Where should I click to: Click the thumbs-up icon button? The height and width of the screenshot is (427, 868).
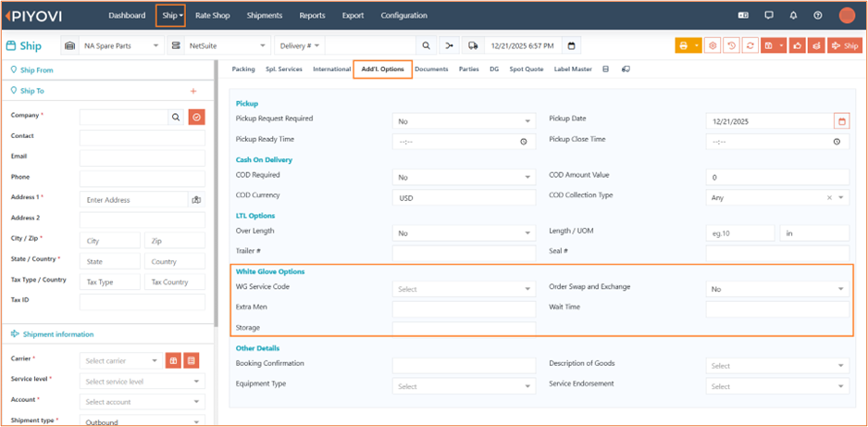[797, 46]
